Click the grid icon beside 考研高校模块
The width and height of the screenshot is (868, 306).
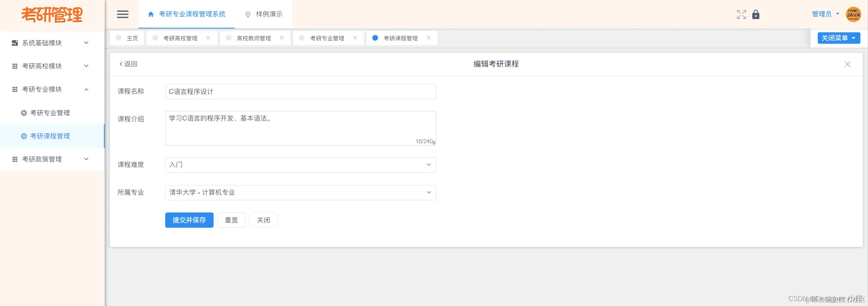click(15, 66)
